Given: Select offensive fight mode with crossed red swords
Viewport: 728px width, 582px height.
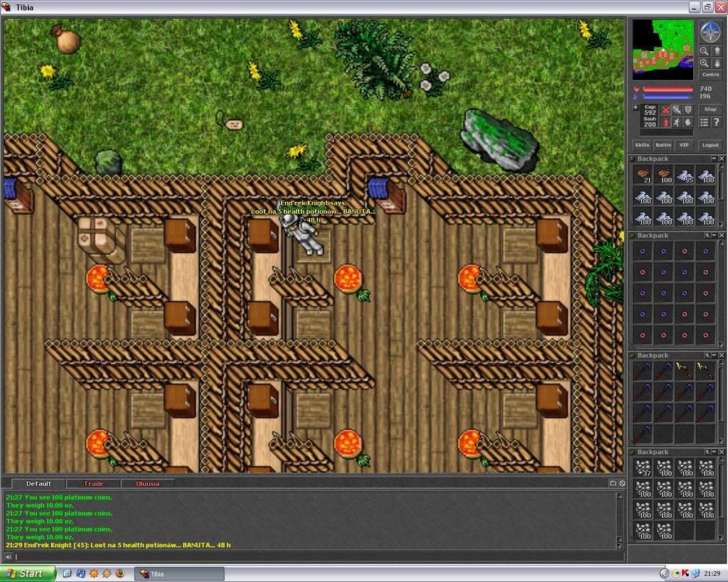Looking at the screenshot, I should click(665, 110).
